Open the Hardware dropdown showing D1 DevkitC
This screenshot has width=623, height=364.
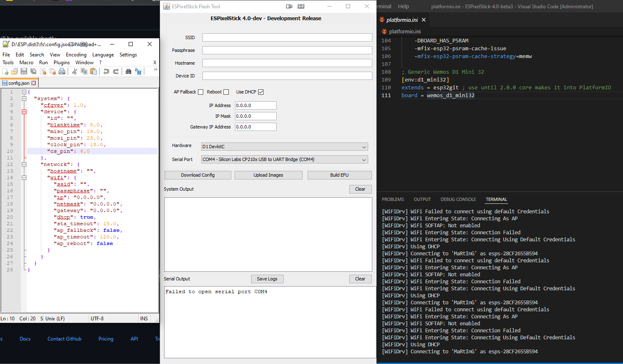tap(284, 147)
